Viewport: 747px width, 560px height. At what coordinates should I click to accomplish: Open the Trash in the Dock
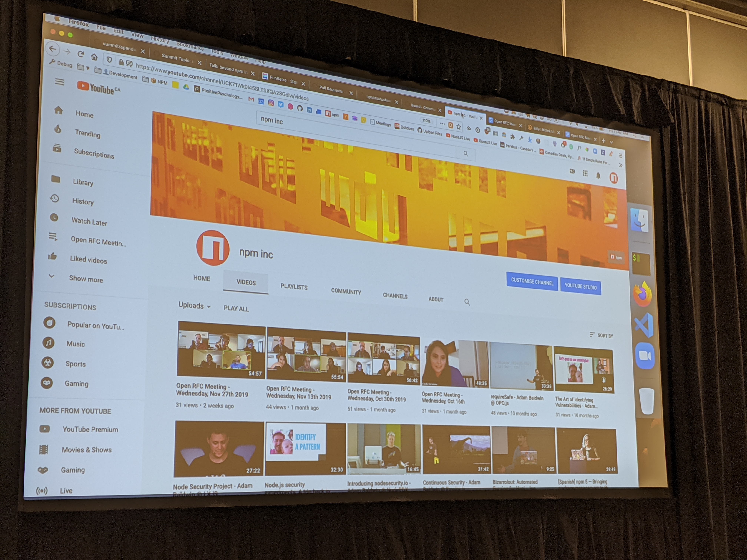tap(647, 401)
